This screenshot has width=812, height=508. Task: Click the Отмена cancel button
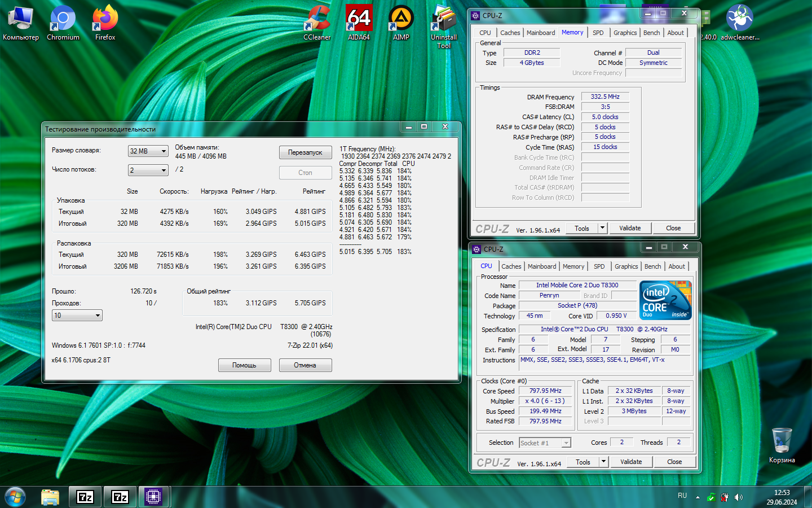(x=305, y=365)
